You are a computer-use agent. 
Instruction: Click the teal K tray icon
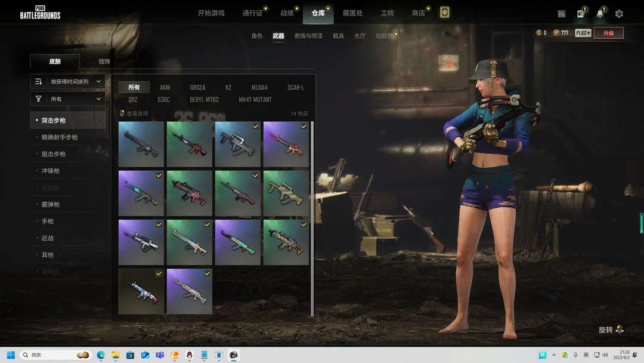[x=543, y=355]
